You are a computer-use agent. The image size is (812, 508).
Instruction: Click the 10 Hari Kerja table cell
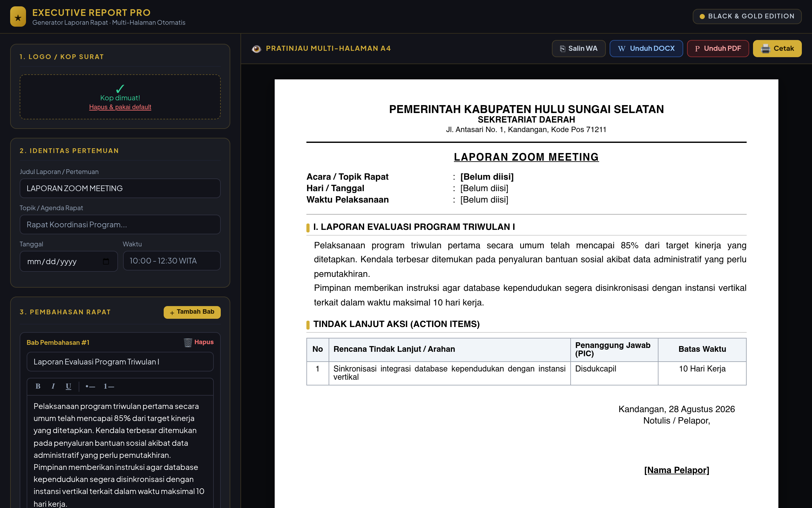[x=702, y=373]
